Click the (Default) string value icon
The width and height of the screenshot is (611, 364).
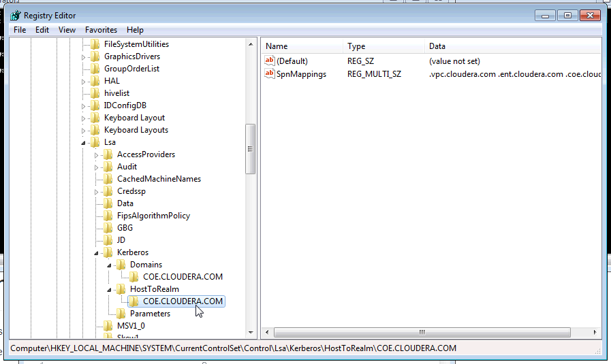click(x=269, y=61)
